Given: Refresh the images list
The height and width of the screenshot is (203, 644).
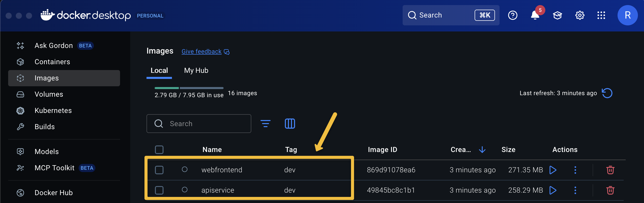Looking at the screenshot, I should click(607, 93).
